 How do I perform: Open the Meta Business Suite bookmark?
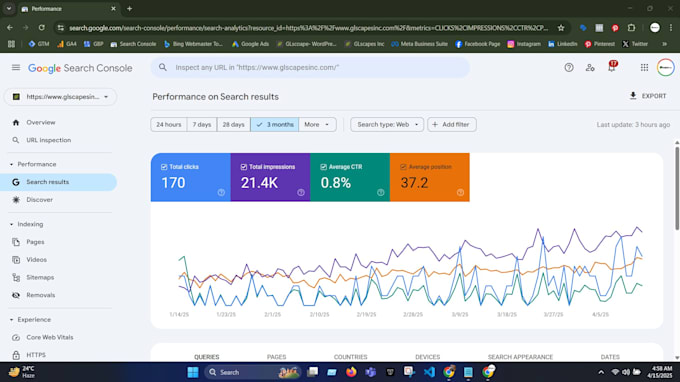tap(419, 44)
